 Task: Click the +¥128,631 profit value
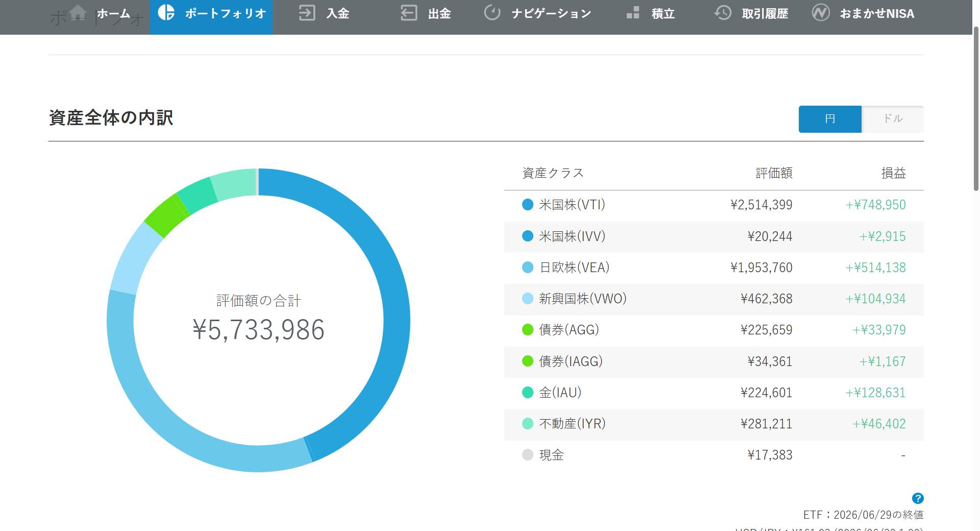pos(875,393)
